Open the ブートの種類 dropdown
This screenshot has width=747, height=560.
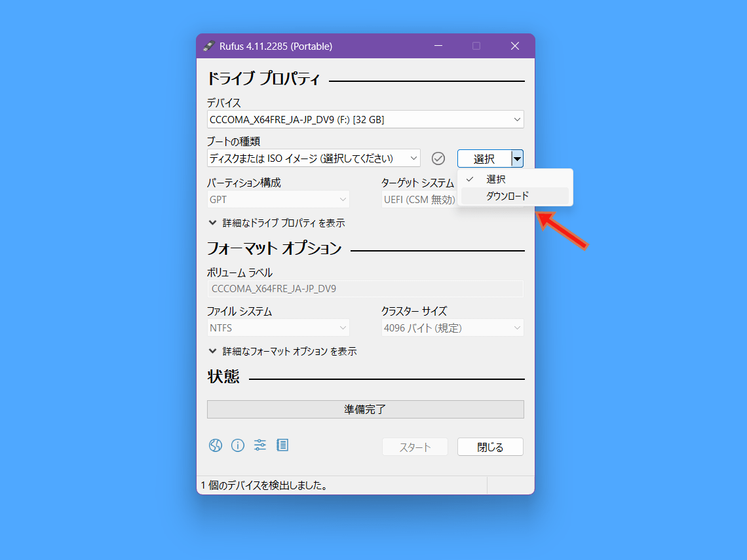click(x=313, y=159)
